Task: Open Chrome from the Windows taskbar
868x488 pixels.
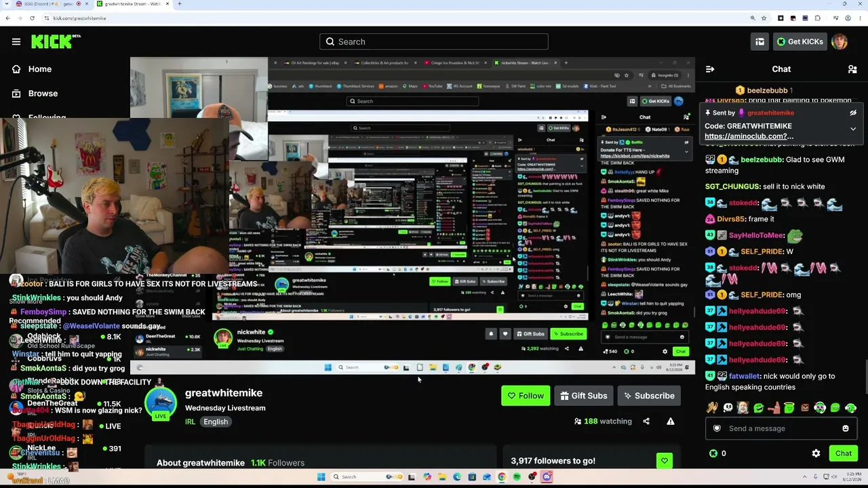Action: pyautogui.click(x=502, y=477)
